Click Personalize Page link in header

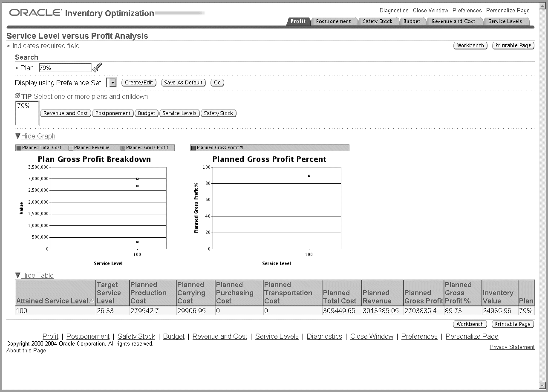508,11
